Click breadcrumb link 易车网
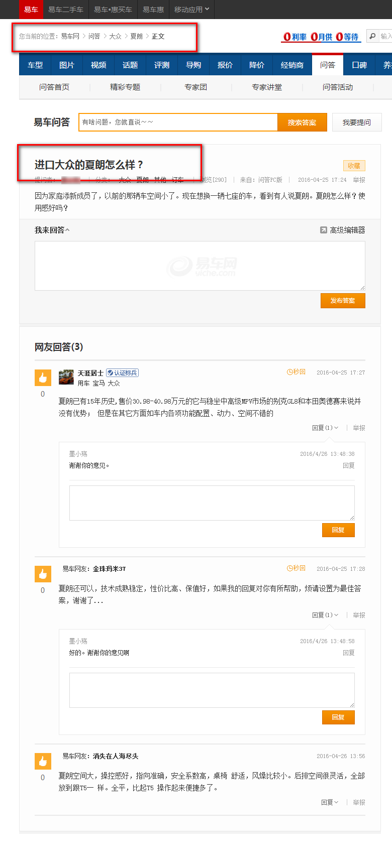The height and width of the screenshot is (868, 392). [70, 36]
